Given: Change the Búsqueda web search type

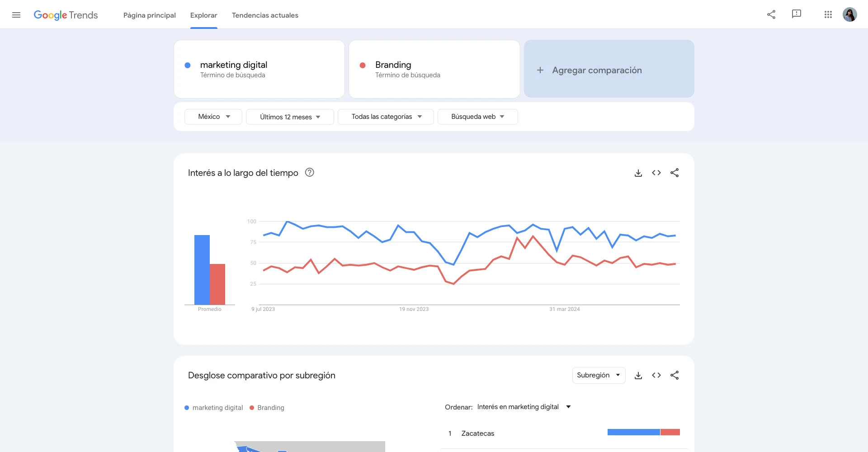Looking at the screenshot, I should click(478, 117).
